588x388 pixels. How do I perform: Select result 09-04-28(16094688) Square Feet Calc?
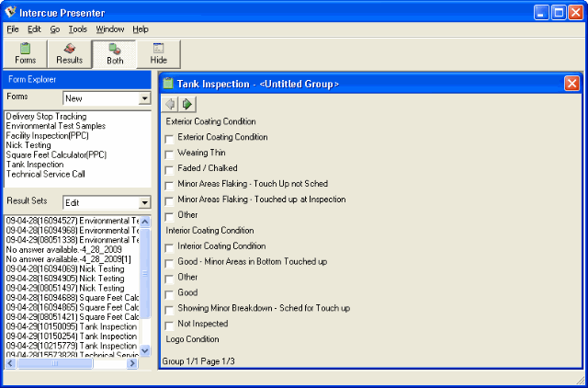pyautogui.click(x=72, y=298)
